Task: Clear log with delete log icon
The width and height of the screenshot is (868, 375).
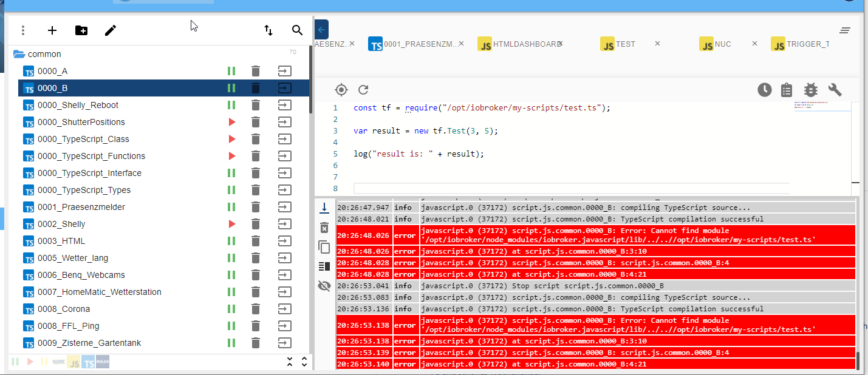Action: [x=324, y=228]
